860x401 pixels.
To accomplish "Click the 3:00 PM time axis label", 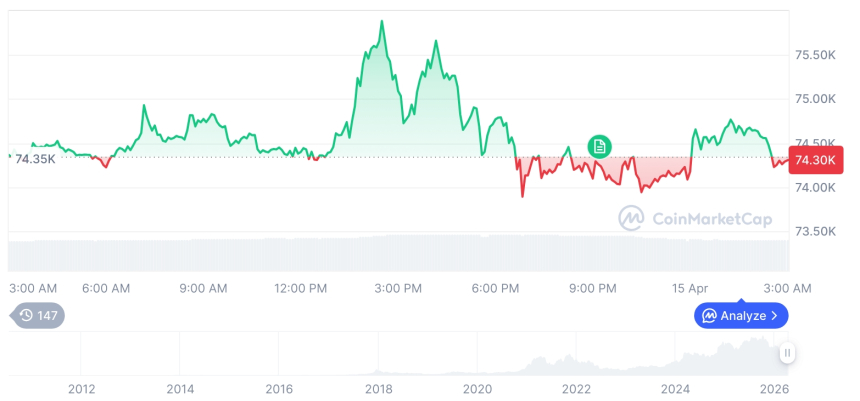I will click(398, 288).
